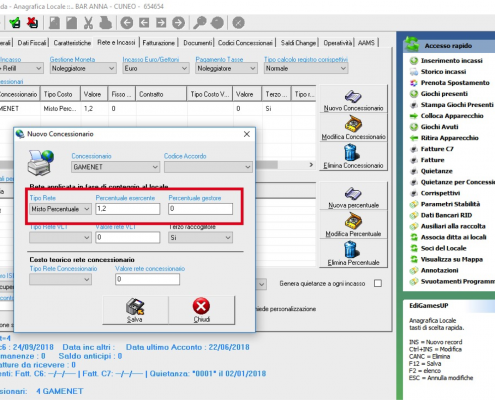Click Elimina Percentuale trash icon
This screenshot has height=400, width=495.
(353, 254)
